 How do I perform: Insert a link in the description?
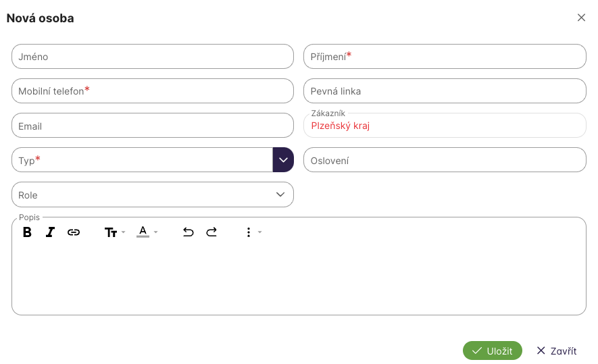[74, 232]
